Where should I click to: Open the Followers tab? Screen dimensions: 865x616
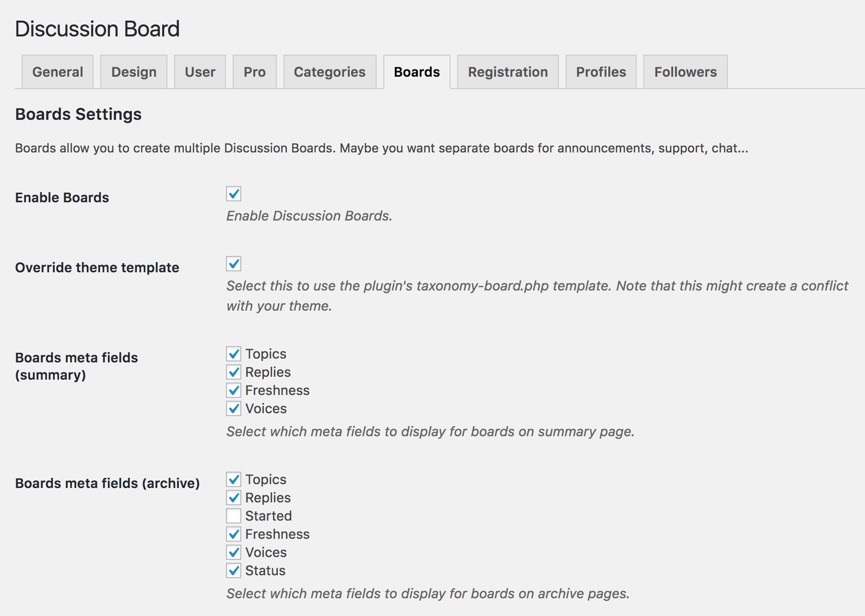[685, 71]
